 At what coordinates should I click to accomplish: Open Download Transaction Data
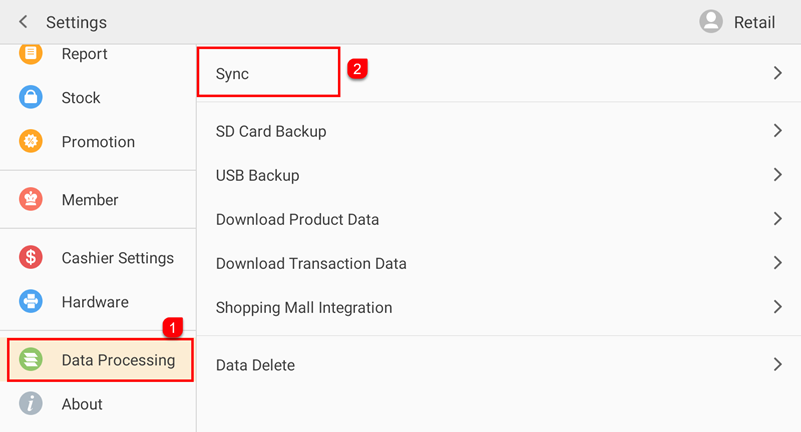tap(311, 264)
